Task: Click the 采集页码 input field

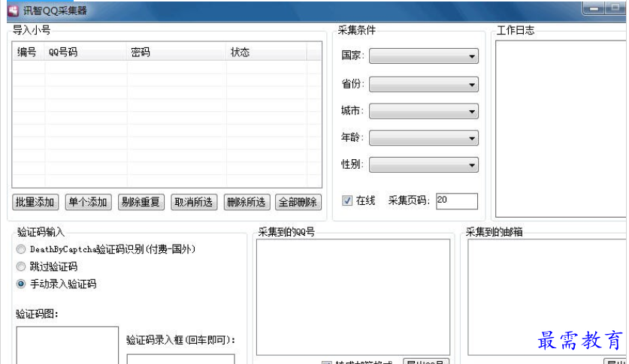Action: [x=457, y=201]
